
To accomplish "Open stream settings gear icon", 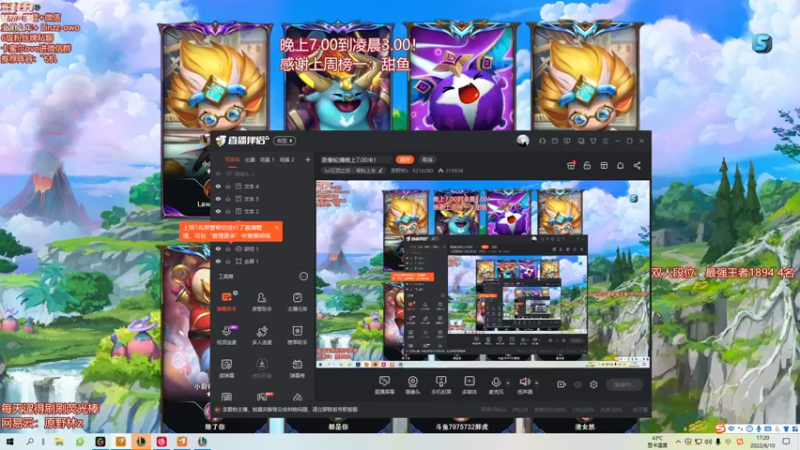I will (x=593, y=384).
